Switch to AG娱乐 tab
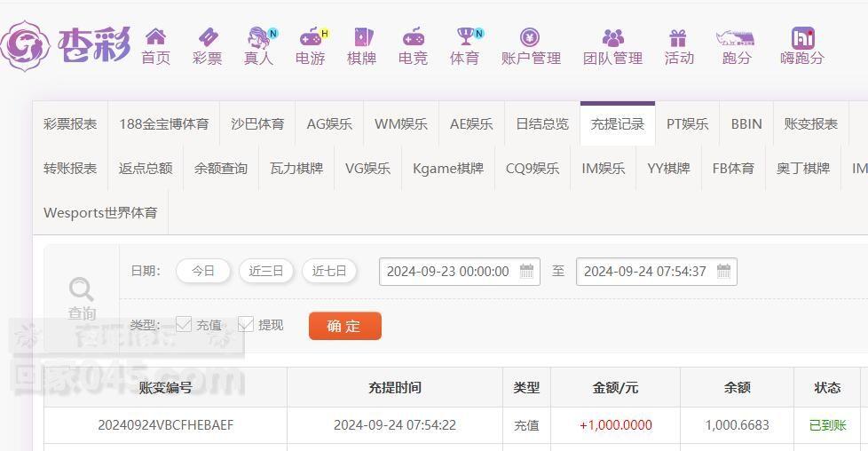Viewport: 868px width, 451px height. click(329, 124)
